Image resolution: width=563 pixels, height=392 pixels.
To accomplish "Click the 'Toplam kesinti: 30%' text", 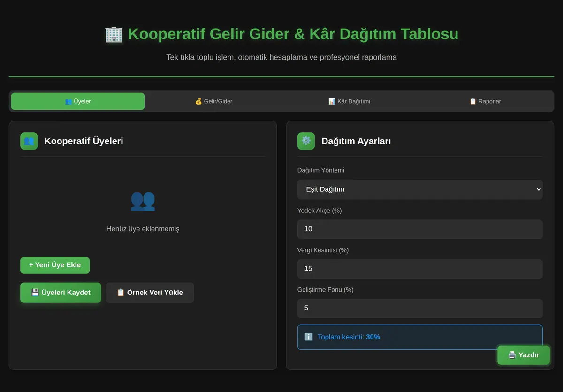I will tap(349, 337).
